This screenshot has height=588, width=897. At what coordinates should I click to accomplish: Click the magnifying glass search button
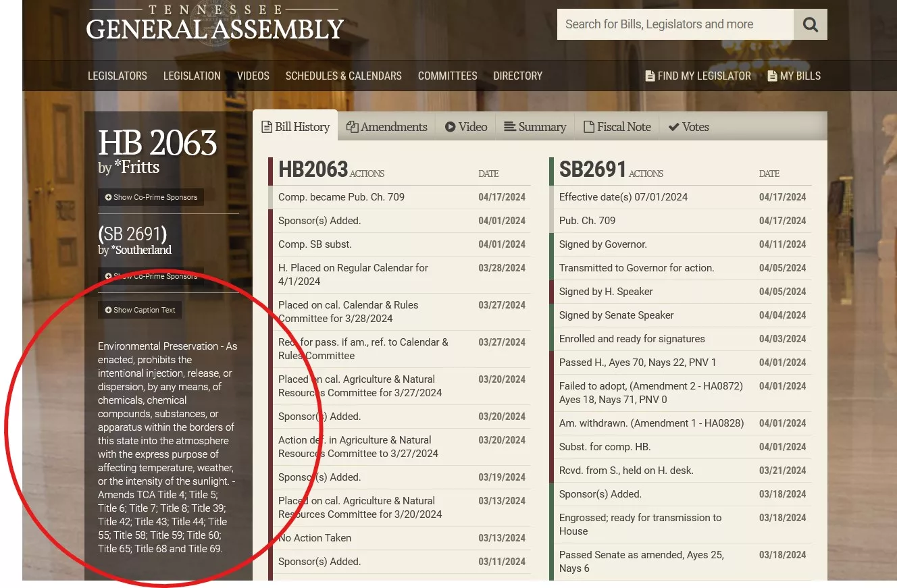point(810,25)
